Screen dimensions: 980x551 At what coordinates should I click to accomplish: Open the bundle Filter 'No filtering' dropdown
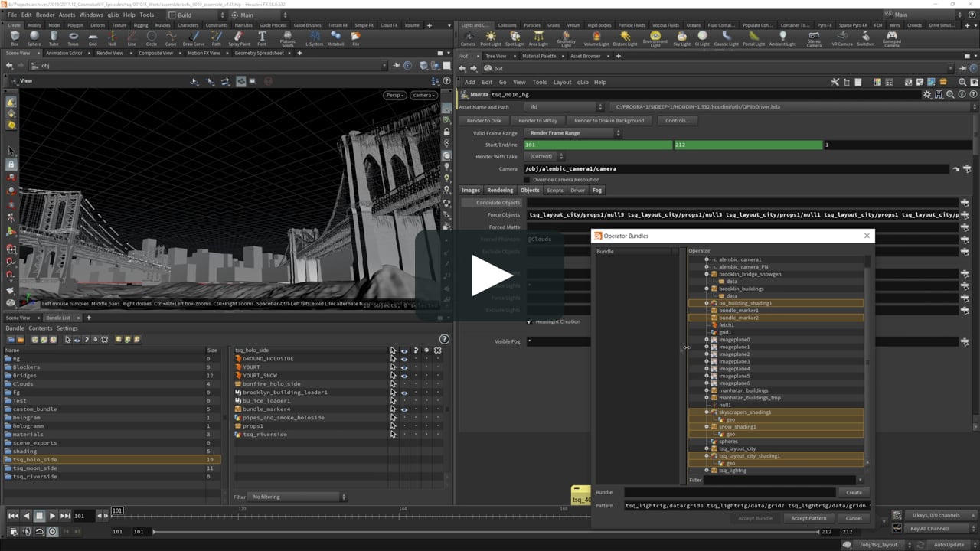(299, 497)
